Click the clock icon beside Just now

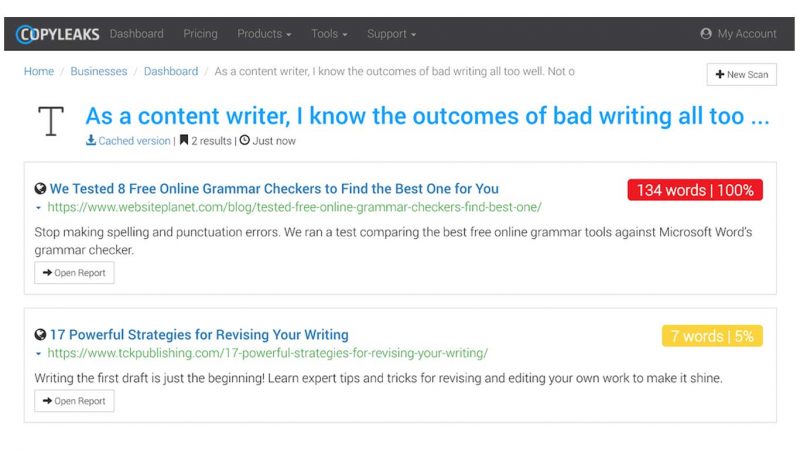[244, 140]
